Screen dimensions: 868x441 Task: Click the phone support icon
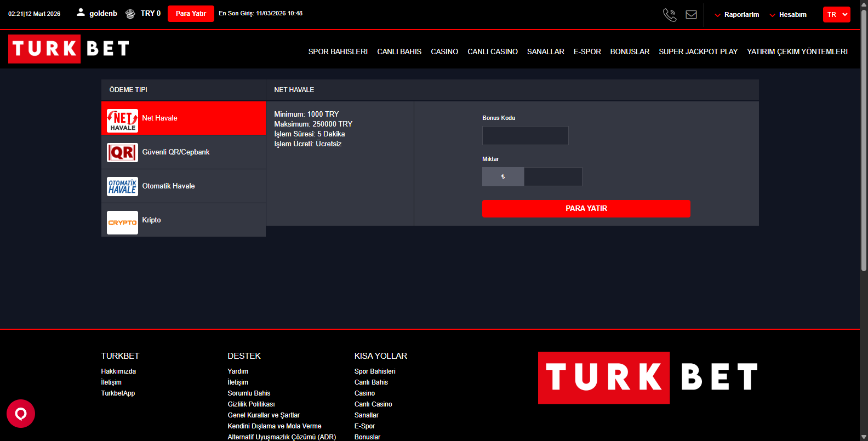tap(670, 15)
